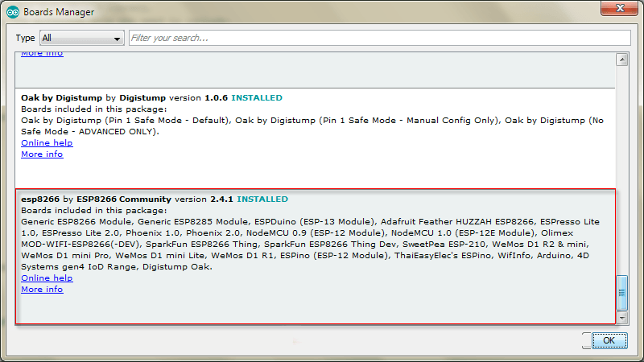Open More info for Oak by Digistump
Image resolution: width=644 pixels, height=362 pixels.
(x=42, y=154)
